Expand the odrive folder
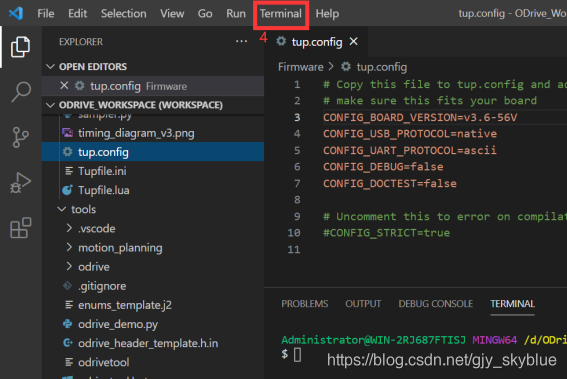 pos(69,267)
